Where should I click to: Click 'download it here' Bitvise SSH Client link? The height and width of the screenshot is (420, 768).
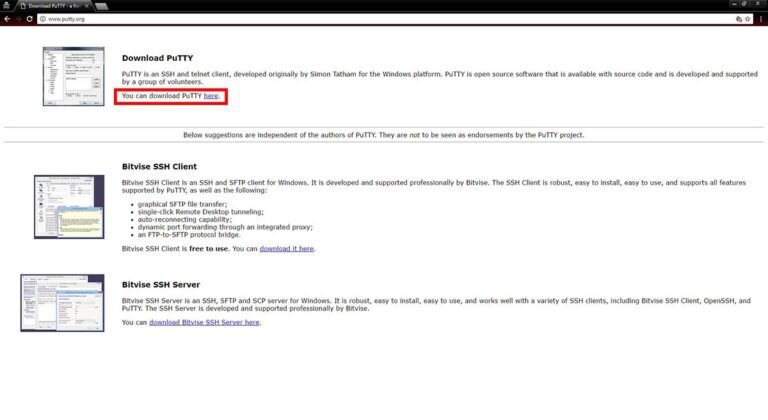pyautogui.click(x=287, y=248)
